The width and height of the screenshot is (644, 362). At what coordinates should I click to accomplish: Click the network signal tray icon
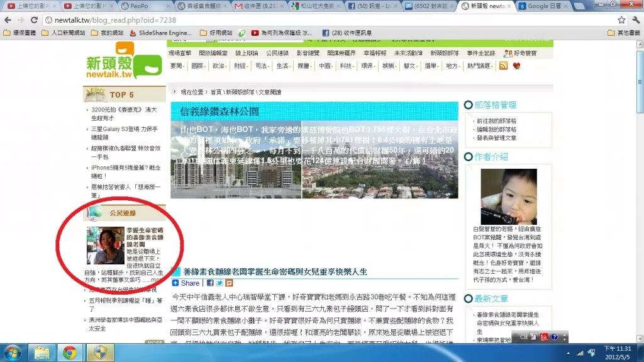[580, 353]
